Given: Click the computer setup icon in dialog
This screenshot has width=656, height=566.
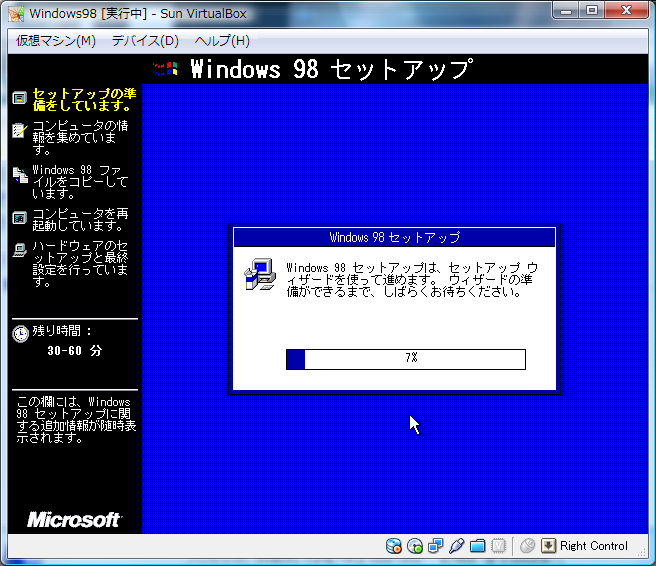Looking at the screenshot, I should click(260, 274).
